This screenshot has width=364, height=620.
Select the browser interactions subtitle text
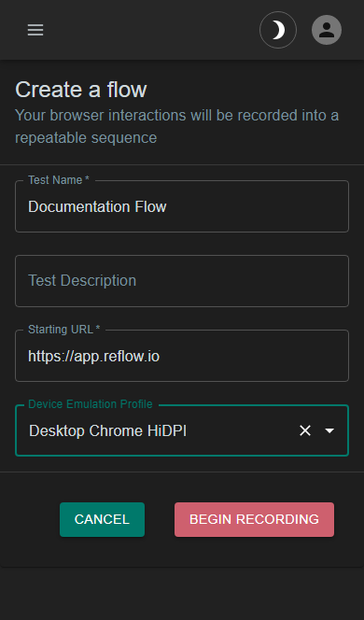pos(176,127)
